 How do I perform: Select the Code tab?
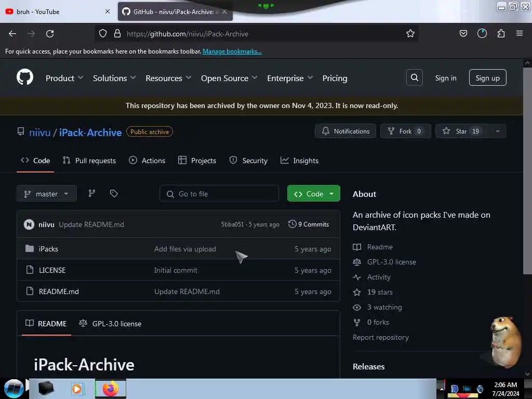[35, 161]
